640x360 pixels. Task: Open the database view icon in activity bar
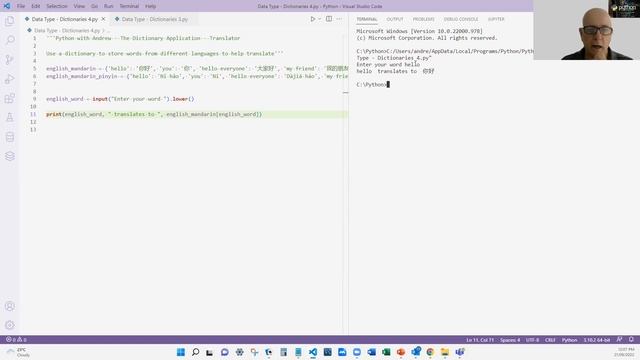click(9, 137)
